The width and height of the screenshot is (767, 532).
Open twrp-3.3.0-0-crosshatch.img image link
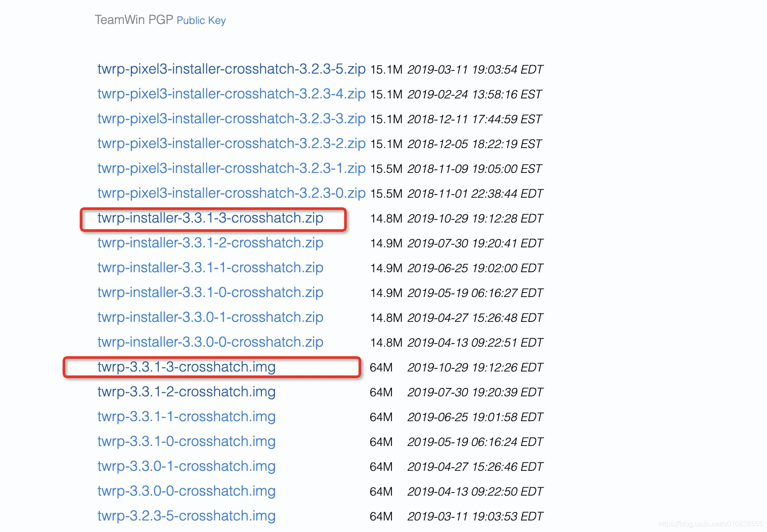[x=186, y=491]
